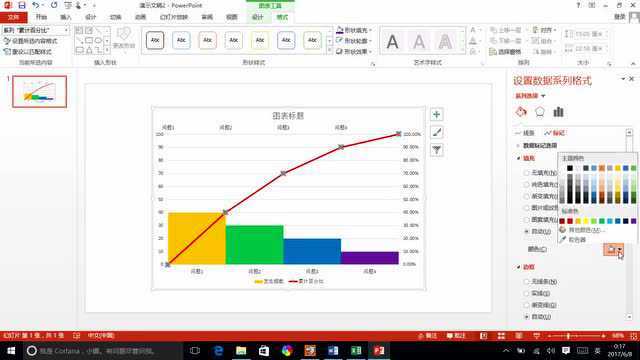640x360 pixels.
Task: Switch to the 视图 View tab
Action: coord(231,17)
